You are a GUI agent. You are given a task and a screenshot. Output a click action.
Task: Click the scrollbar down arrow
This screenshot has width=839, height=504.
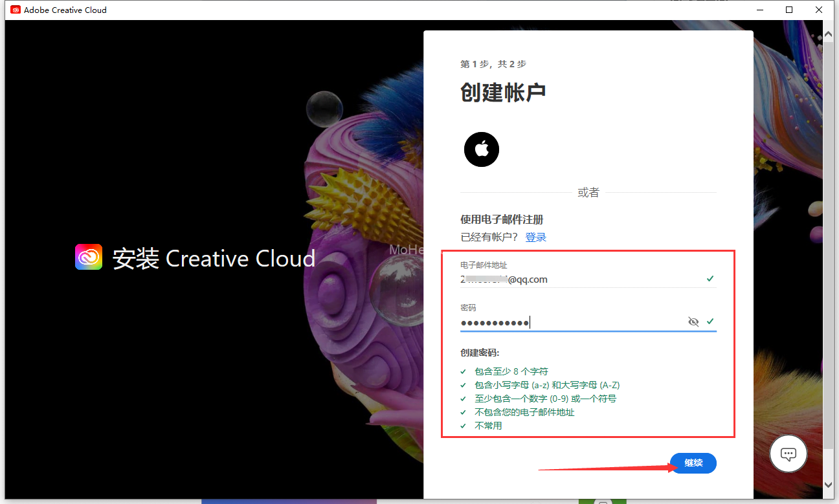click(829, 484)
